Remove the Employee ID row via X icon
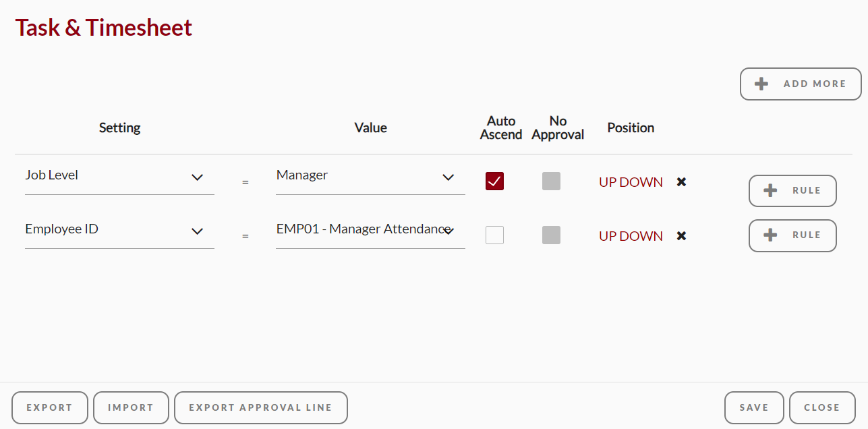 pos(681,236)
